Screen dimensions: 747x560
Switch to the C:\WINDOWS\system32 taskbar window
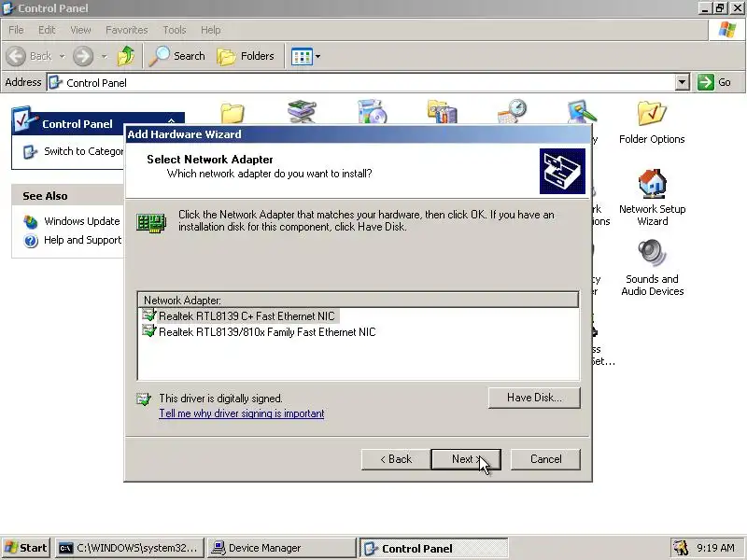coord(129,548)
